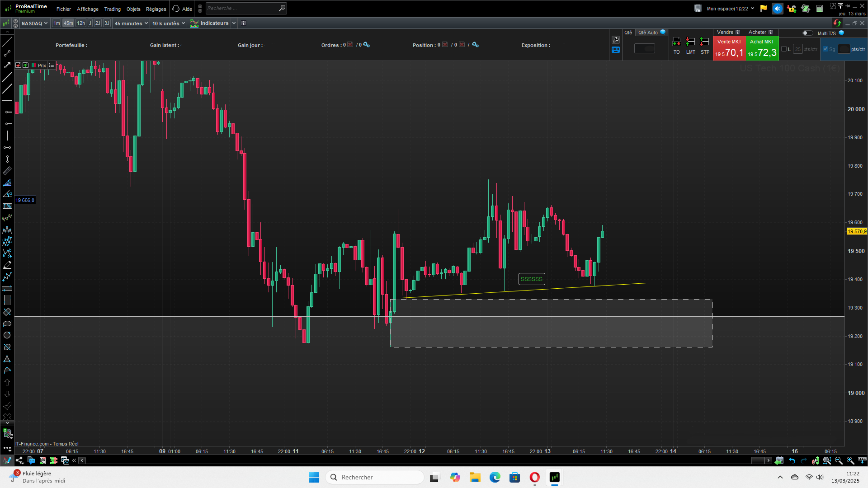
Task: Open the Trading menu
Action: click(x=112, y=9)
